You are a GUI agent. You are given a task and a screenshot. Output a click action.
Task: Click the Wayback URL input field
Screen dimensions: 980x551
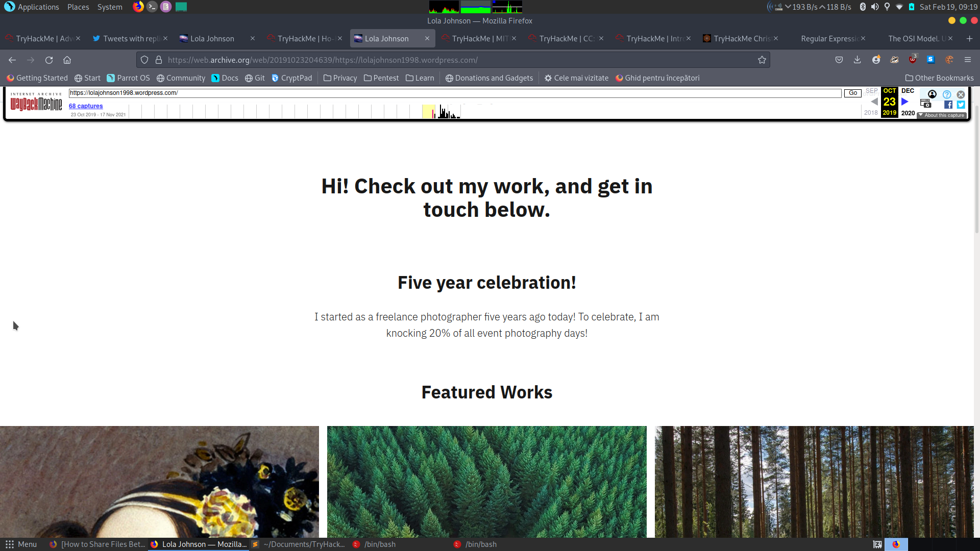pos(454,93)
